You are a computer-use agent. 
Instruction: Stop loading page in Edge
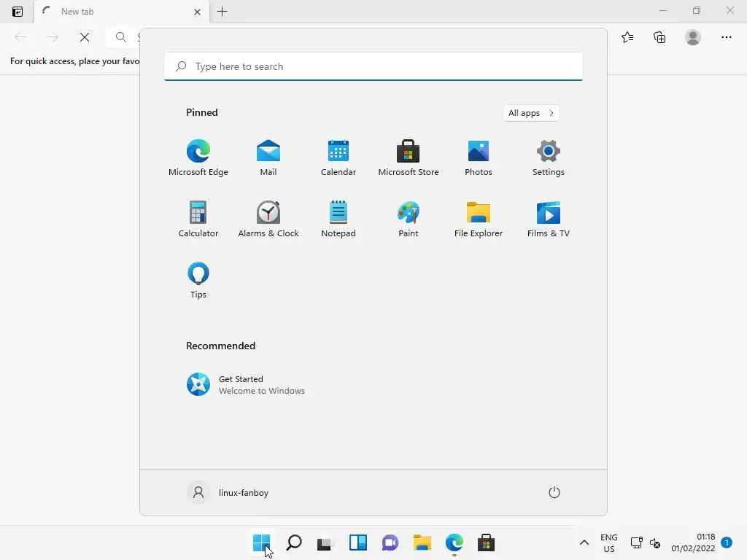coord(85,37)
